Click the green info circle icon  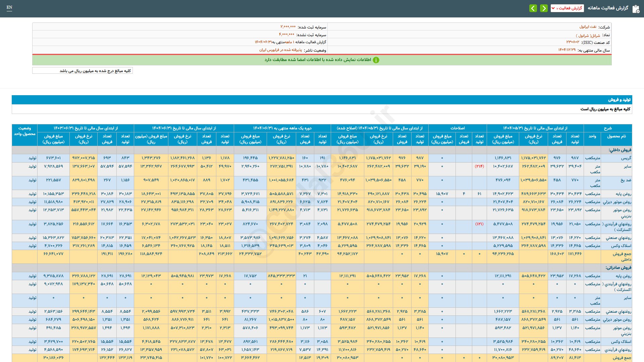[376, 60]
